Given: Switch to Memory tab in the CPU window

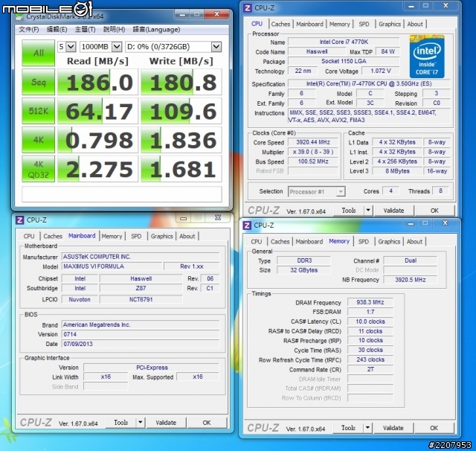Looking at the screenshot, I should 339,24.
